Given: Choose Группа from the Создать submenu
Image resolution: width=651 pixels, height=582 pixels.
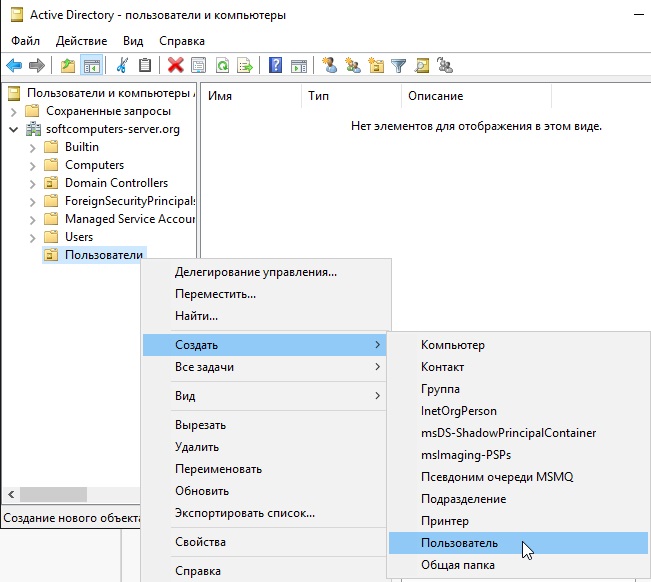Looking at the screenshot, I should (440, 389).
